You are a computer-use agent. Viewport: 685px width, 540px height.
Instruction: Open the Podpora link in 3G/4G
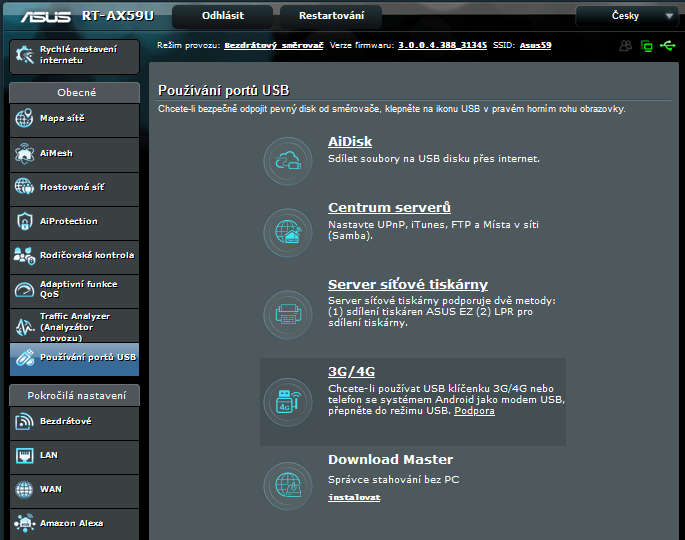(474, 411)
